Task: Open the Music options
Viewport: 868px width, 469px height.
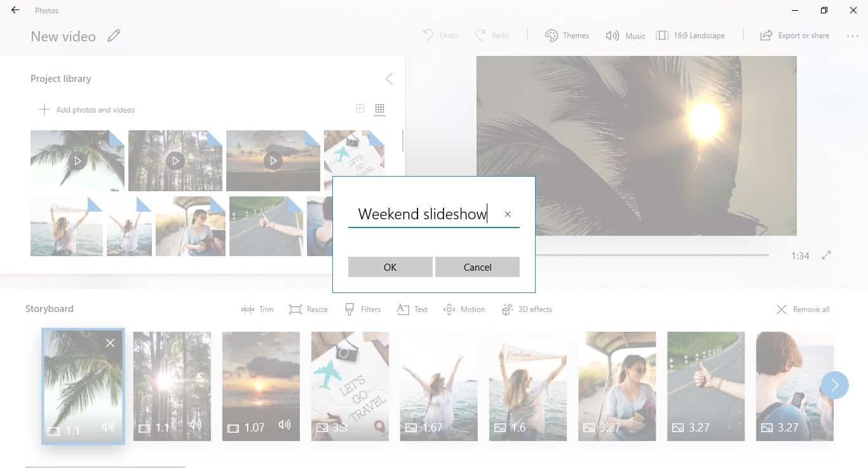Action: (625, 35)
